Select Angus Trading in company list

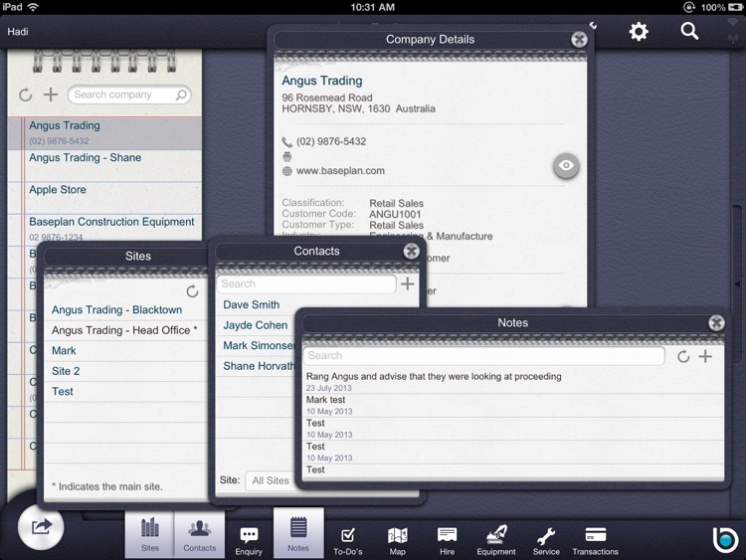coord(104,133)
